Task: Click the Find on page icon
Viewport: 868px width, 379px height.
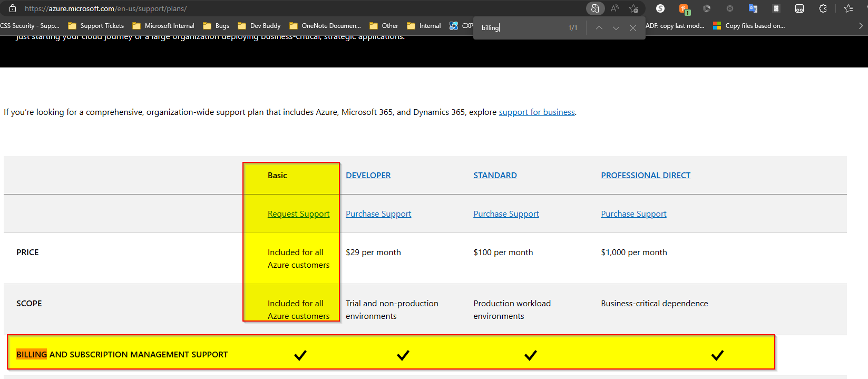Action: [594, 8]
